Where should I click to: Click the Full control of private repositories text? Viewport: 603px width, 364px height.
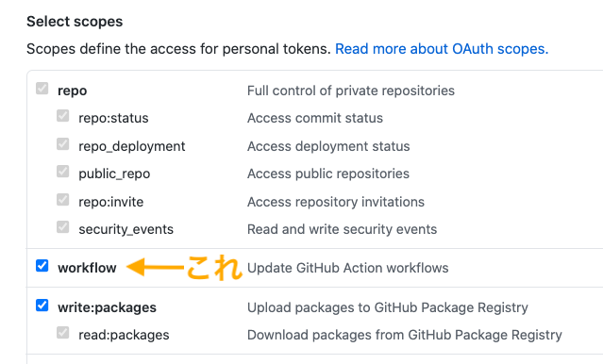pyautogui.click(x=351, y=91)
